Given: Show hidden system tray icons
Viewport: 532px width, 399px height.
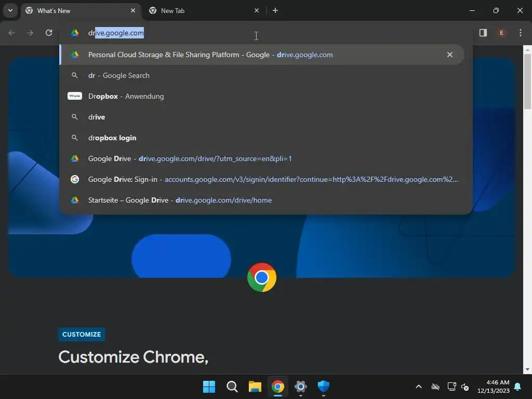Looking at the screenshot, I should 419,387.
